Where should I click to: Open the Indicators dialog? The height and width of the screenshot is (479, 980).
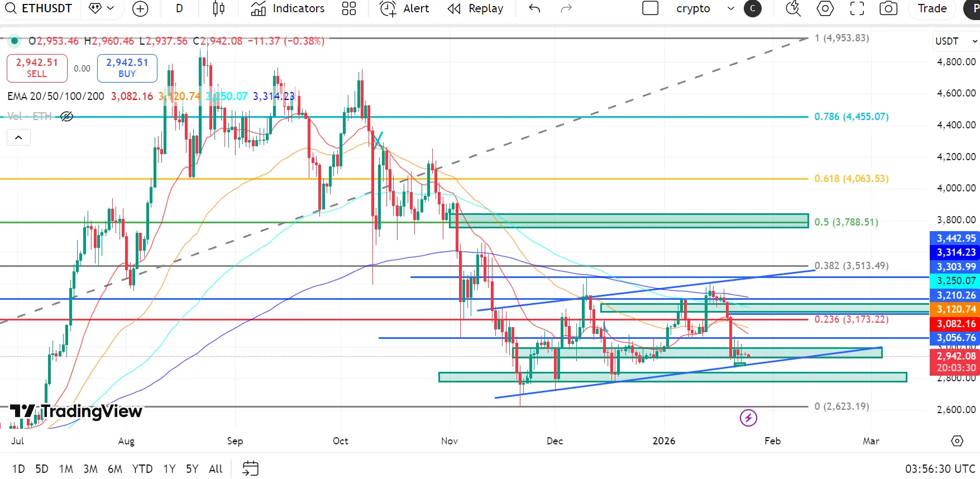(x=288, y=8)
